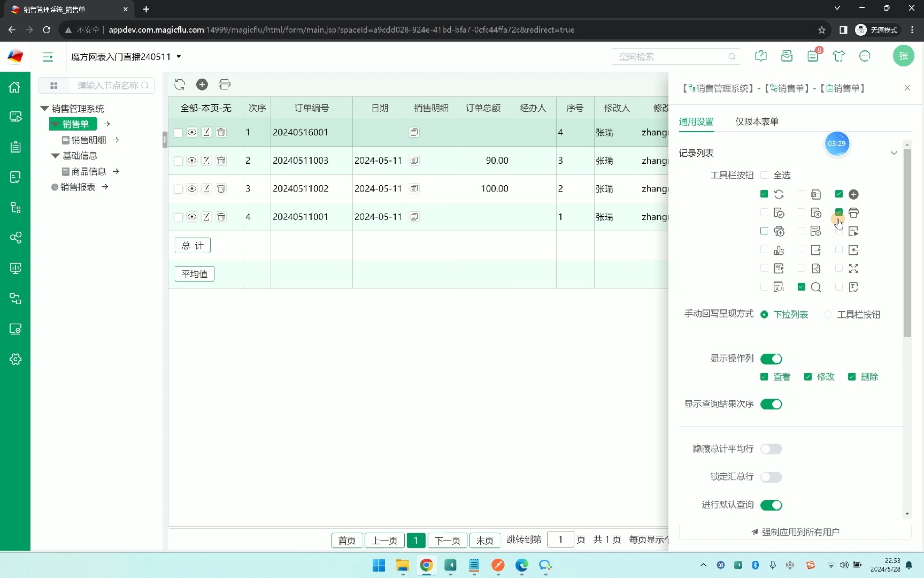The width and height of the screenshot is (924, 578).
Task: View record 20240516001 via its eye icon
Action: pos(192,132)
